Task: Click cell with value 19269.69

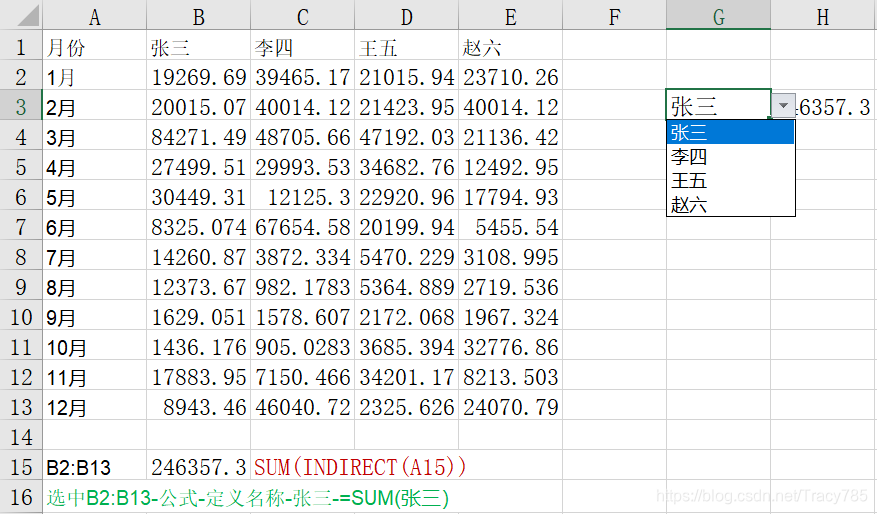Action: [x=199, y=76]
